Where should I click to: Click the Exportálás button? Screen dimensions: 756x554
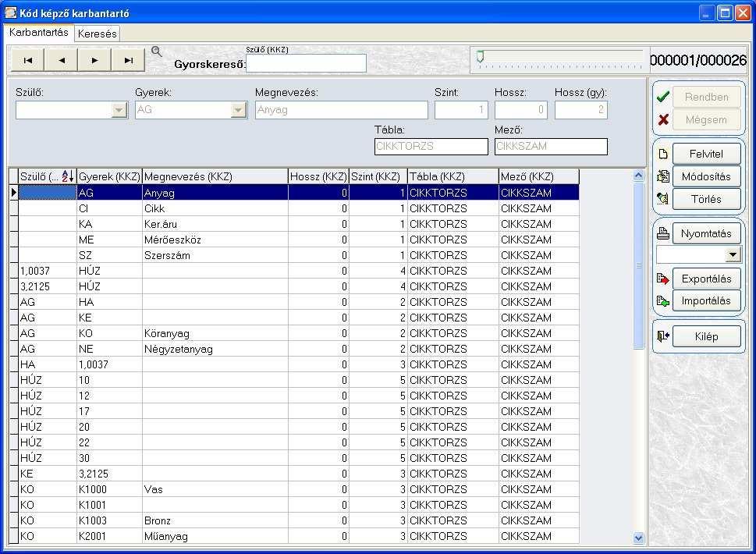click(x=706, y=279)
